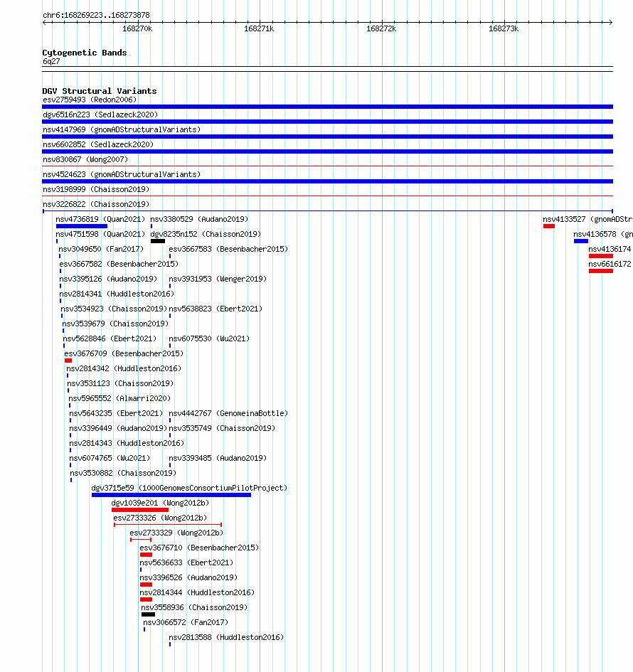
Task: Click the red bar under nsv4133527
Action: [549, 226]
